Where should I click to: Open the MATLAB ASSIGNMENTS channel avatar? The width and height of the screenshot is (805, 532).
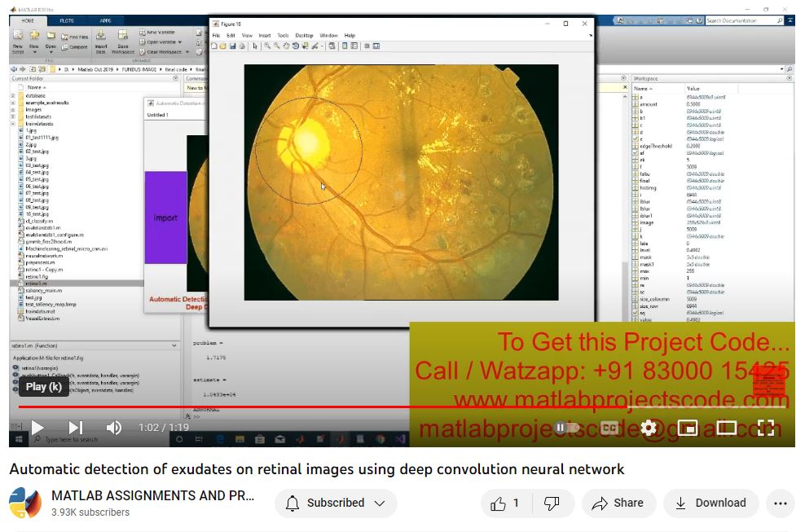click(x=25, y=503)
